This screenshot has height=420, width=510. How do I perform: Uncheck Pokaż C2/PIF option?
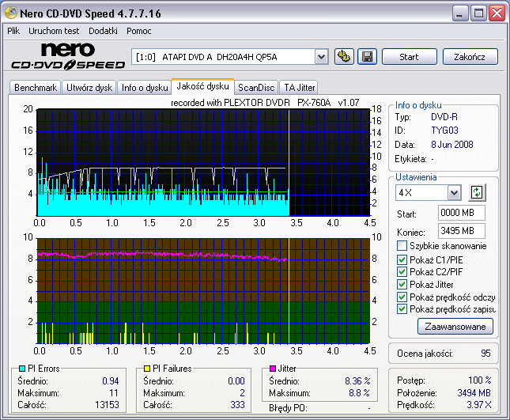coord(402,271)
